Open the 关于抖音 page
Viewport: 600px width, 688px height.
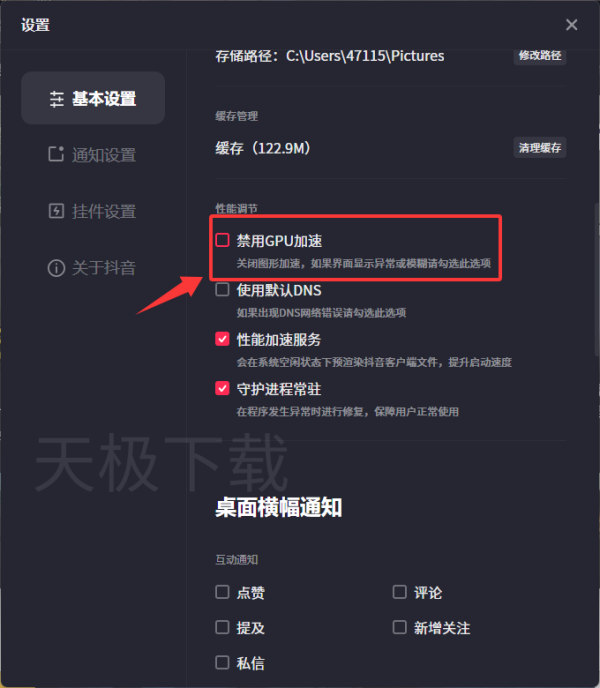(93, 268)
